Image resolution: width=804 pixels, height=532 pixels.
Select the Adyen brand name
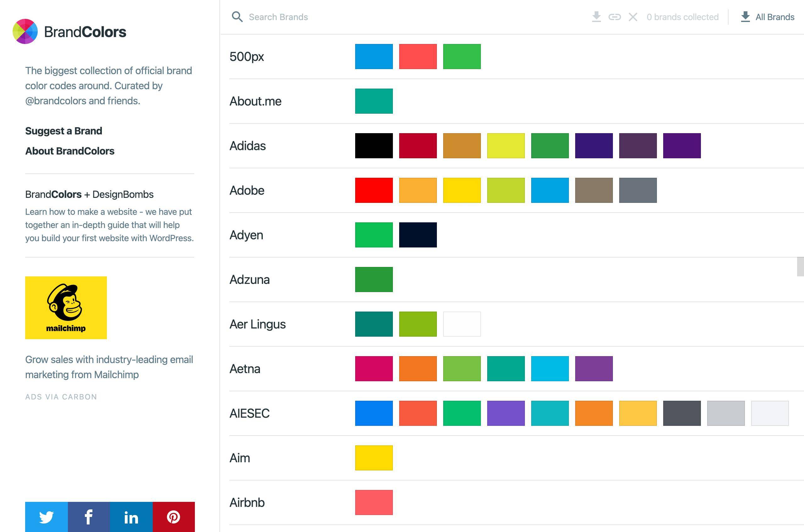click(246, 235)
